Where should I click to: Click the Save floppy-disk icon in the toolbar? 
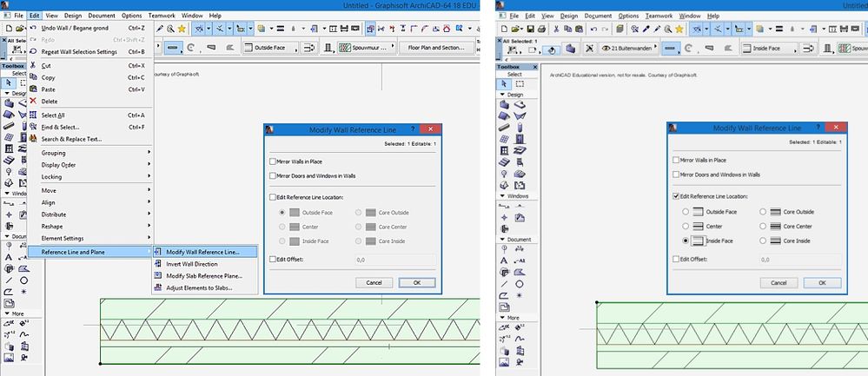pyautogui.click(x=530, y=29)
